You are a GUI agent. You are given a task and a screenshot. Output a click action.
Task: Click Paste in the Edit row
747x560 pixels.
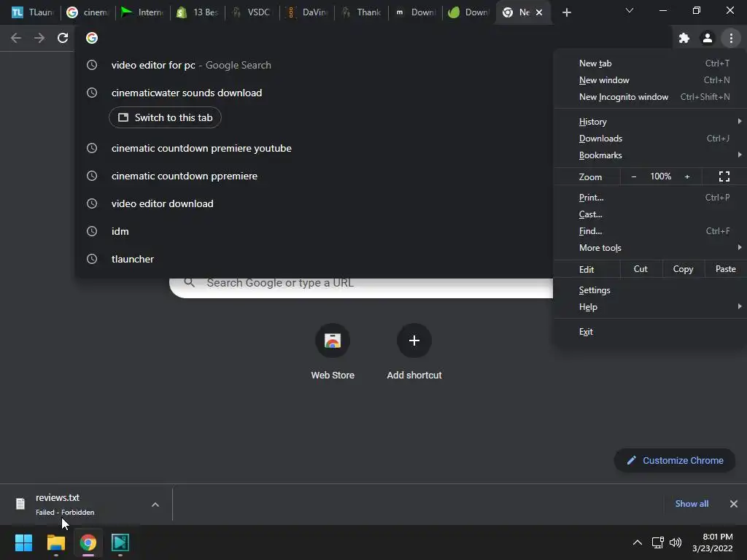726,269
